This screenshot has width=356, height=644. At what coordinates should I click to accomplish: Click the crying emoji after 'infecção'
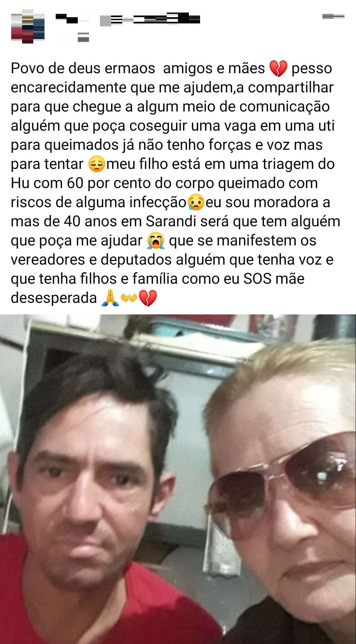pos(196,203)
